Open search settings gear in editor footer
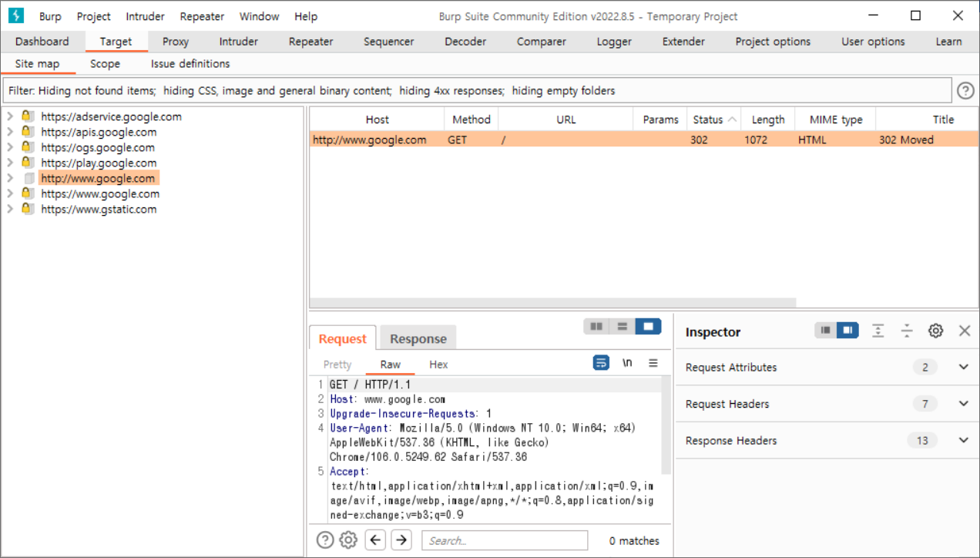This screenshot has width=980, height=558. pyautogui.click(x=348, y=540)
